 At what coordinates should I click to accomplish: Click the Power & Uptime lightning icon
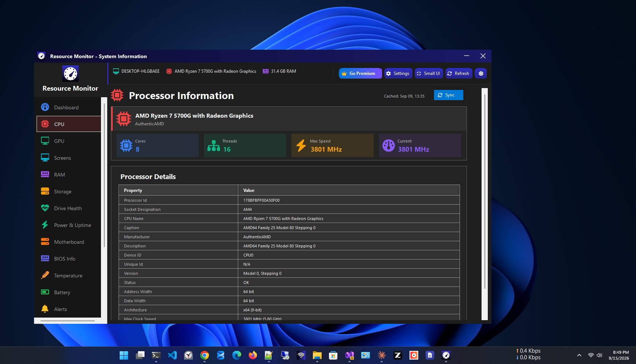(45, 225)
